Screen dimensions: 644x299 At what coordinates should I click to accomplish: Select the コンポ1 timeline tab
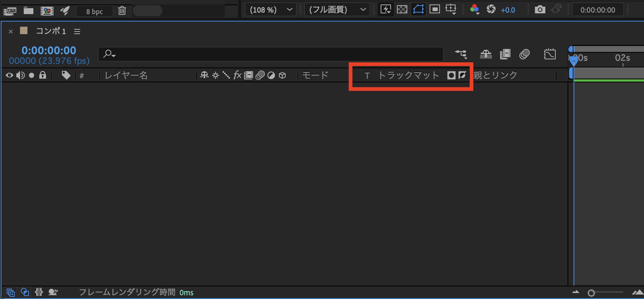click(x=51, y=31)
